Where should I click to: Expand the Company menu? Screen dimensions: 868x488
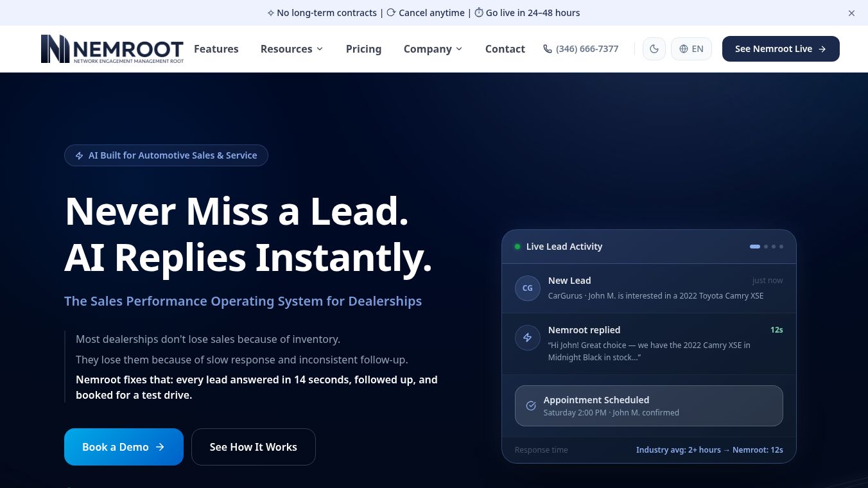433,49
